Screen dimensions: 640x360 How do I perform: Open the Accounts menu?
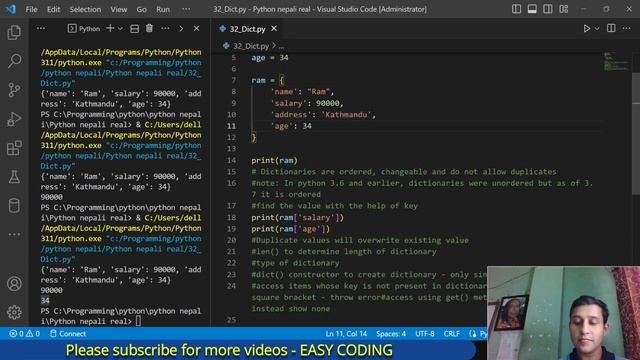pos(14,283)
